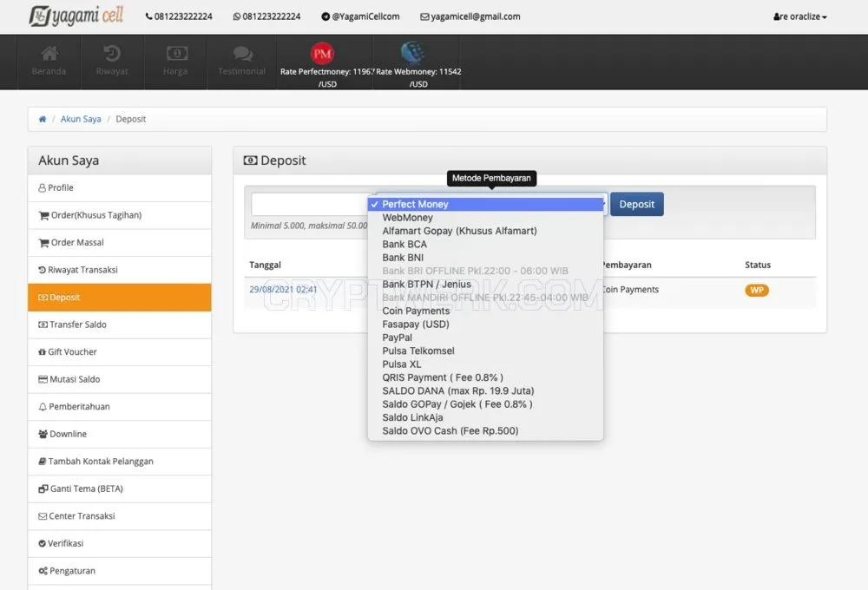Select Saldo GOPay / Gojek option
868x590 pixels.
point(485,404)
